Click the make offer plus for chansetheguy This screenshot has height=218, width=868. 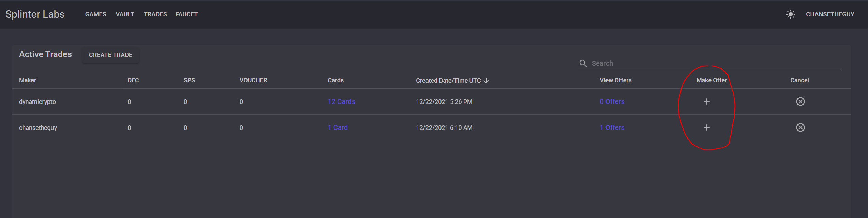click(x=706, y=127)
